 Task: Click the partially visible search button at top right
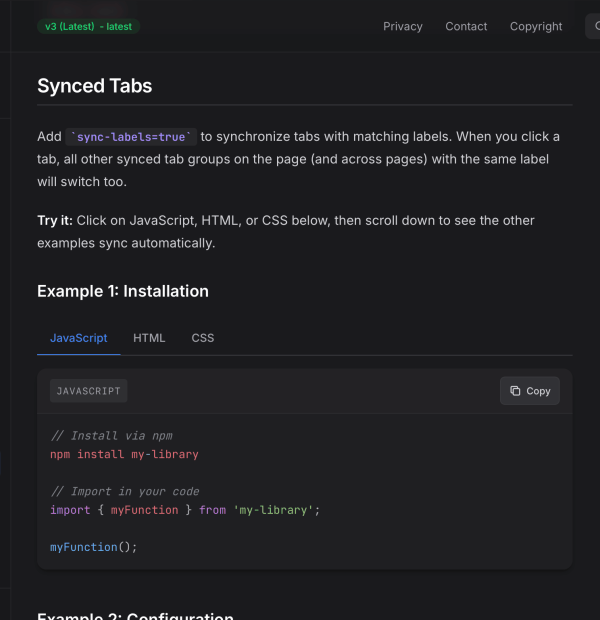(593, 26)
